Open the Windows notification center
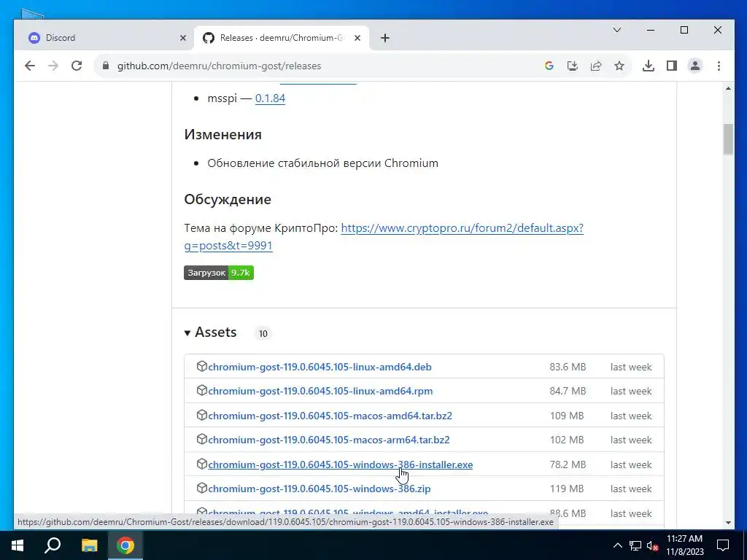The height and width of the screenshot is (560, 747). (x=723, y=545)
